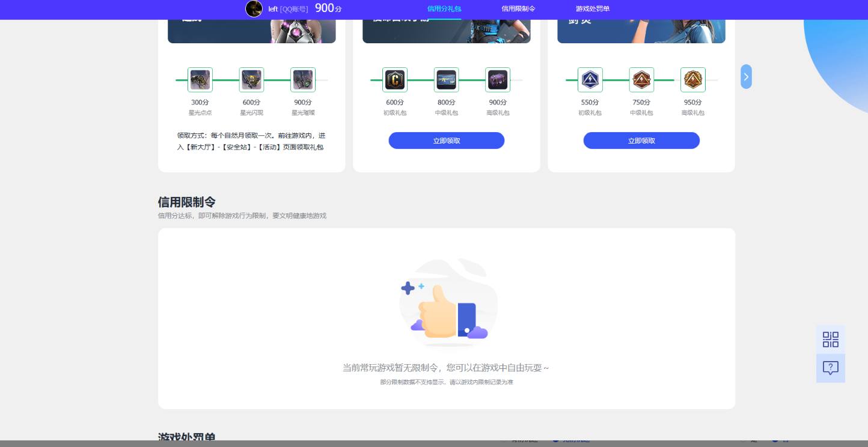Click the 星光闪现 label
Viewport: 868px width, 447px height.
tap(251, 113)
